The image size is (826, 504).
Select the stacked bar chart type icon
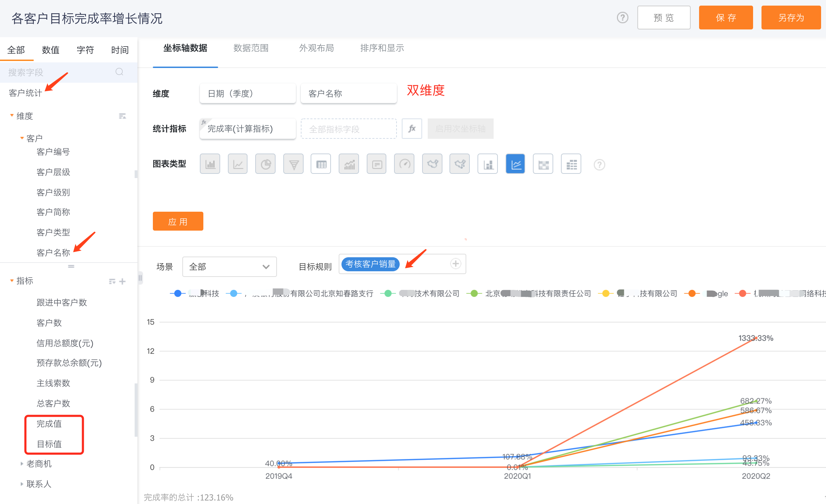[x=487, y=164]
